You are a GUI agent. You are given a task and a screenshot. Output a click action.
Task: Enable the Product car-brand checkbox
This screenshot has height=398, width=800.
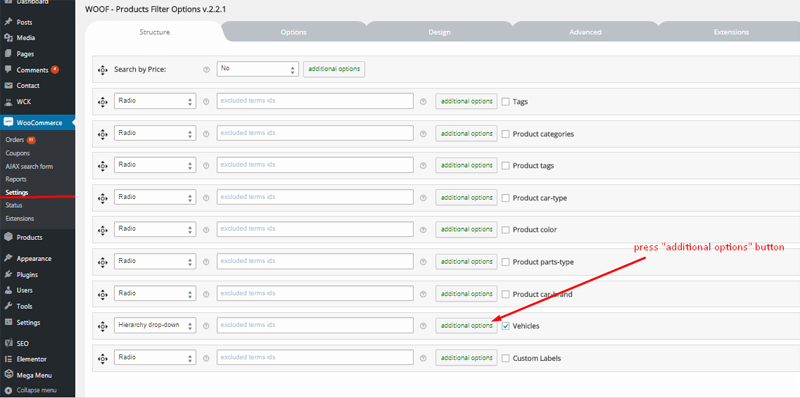506,294
